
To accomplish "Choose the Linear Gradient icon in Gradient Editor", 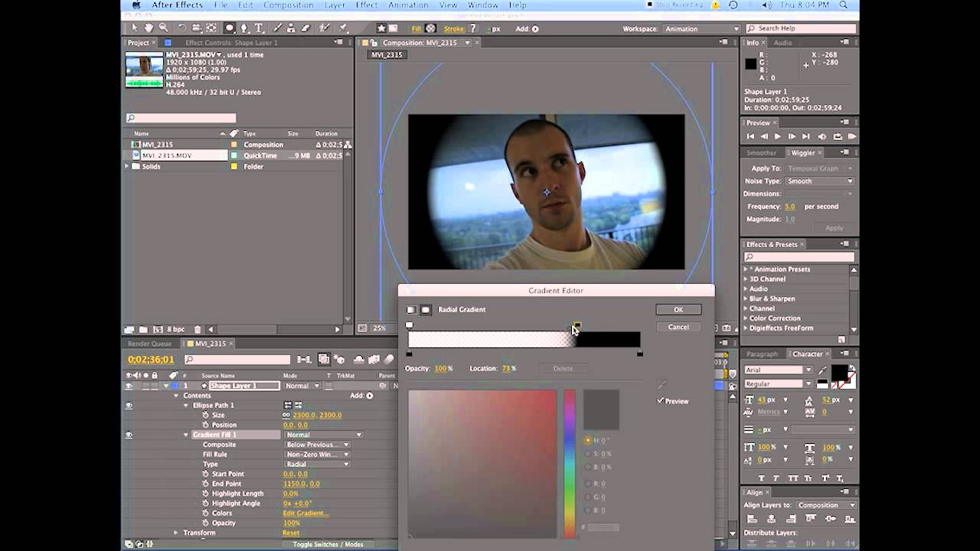I will (x=411, y=310).
